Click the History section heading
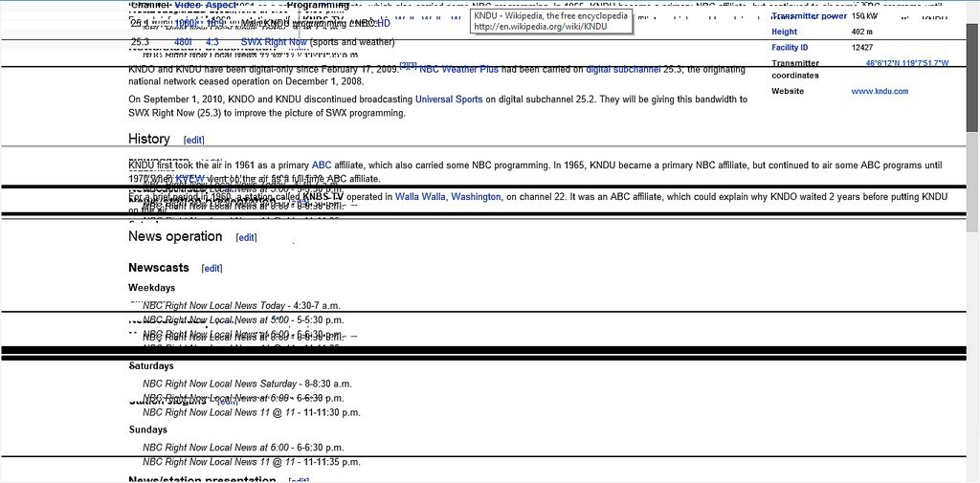Viewport: 980px width, 483px height. coord(148,139)
